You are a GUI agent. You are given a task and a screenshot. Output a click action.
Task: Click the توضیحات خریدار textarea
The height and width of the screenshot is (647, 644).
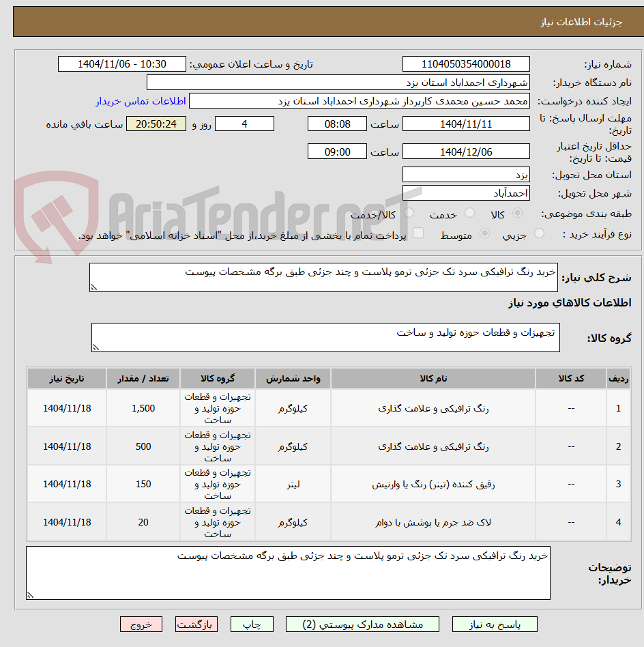[x=288, y=573]
